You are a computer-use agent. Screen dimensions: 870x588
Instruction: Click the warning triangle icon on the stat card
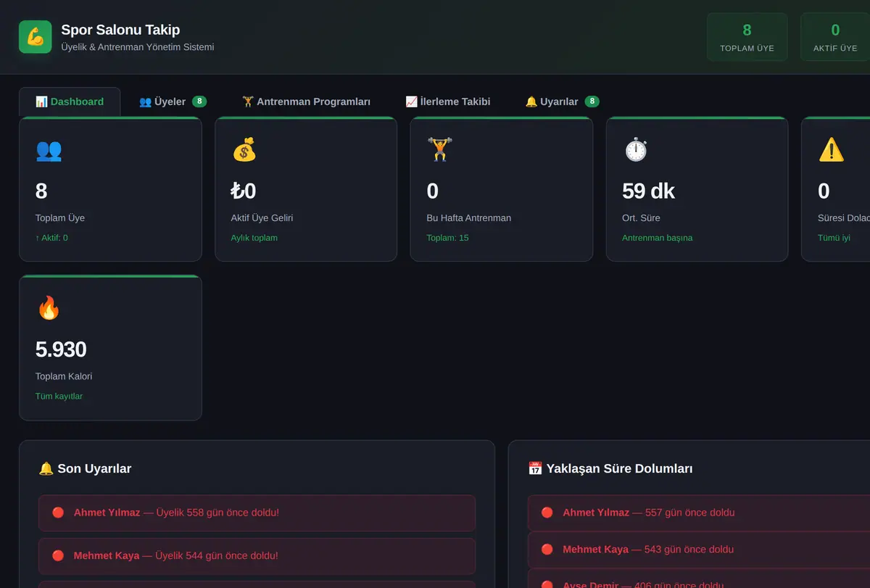(831, 150)
